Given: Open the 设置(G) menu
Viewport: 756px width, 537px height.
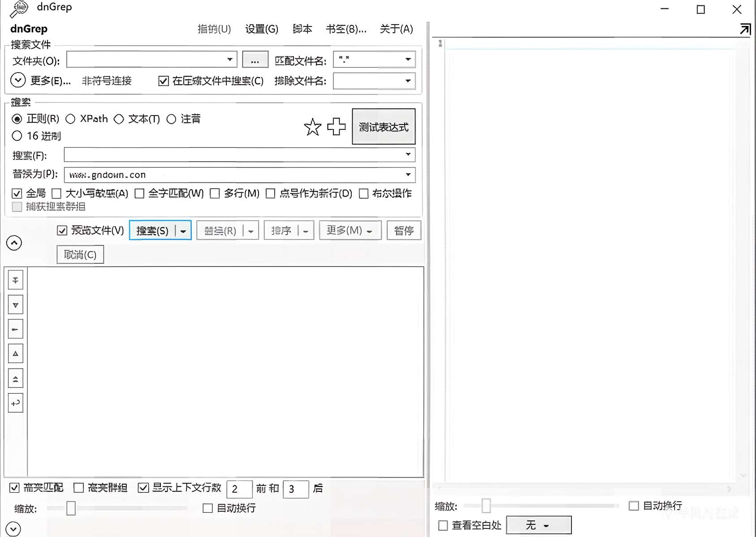Looking at the screenshot, I should [x=261, y=29].
